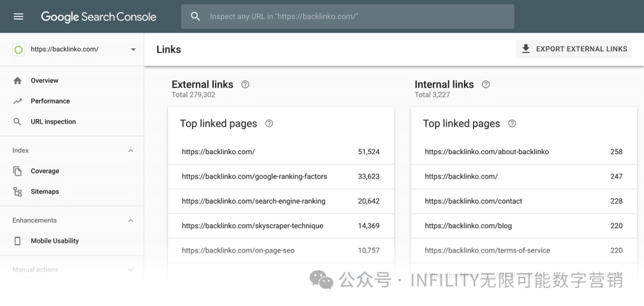Screen dimensions: 644x306
Task: Open skyscraper-technique external links row
Action: click(281, 226)
